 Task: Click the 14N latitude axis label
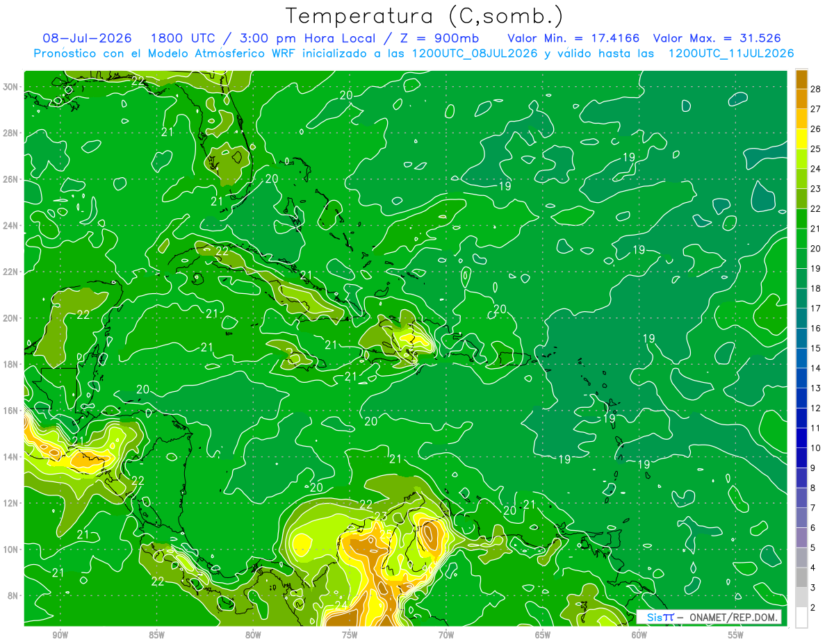11,457
